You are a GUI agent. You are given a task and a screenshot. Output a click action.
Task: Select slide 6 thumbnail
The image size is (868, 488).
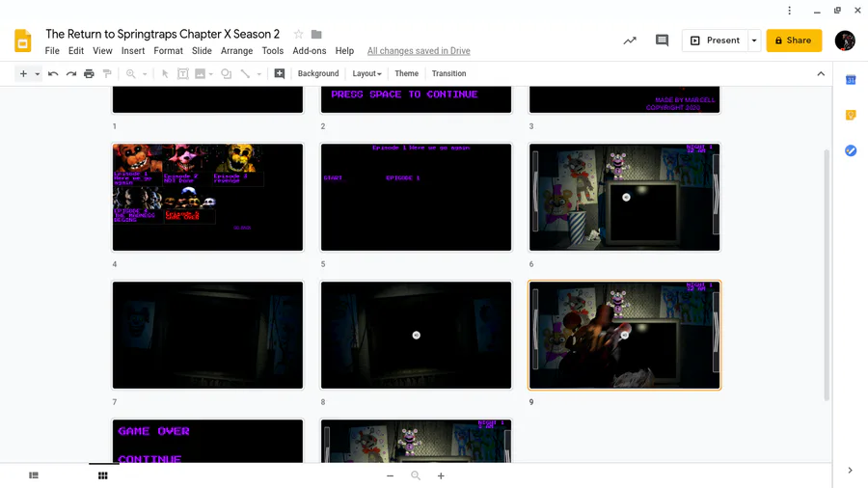[624, 197]
